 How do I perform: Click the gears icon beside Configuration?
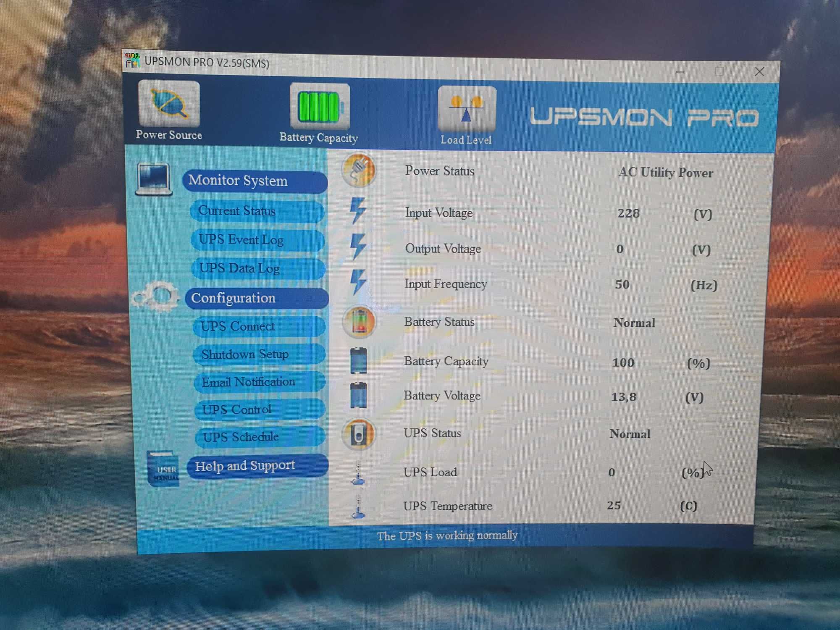[155, 296]
